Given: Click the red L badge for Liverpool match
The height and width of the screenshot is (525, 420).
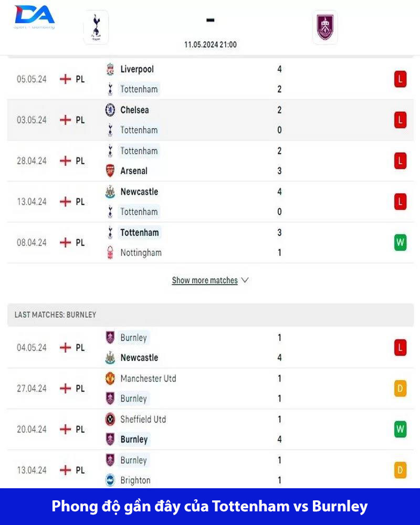Looking at the screenshot, I should click(400, 79).
